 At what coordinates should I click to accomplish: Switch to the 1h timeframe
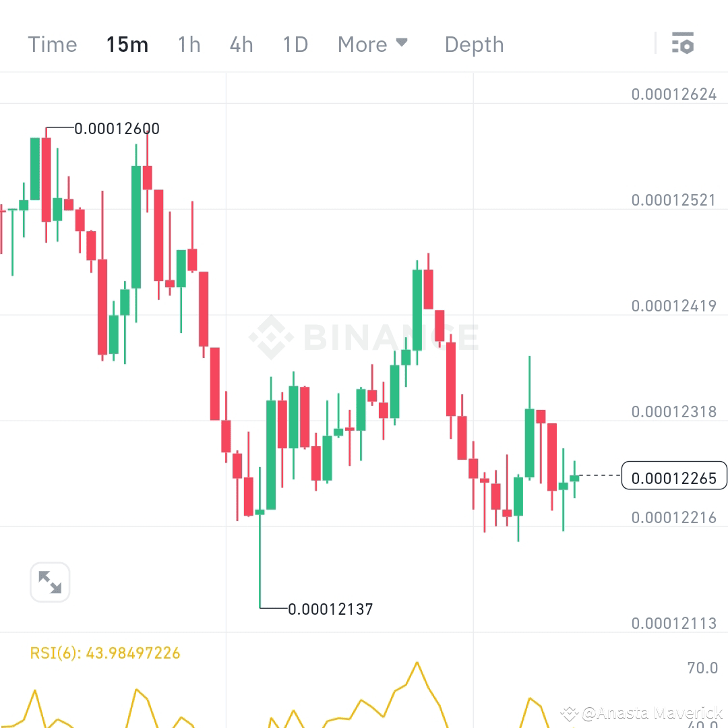tap(189, 44)
